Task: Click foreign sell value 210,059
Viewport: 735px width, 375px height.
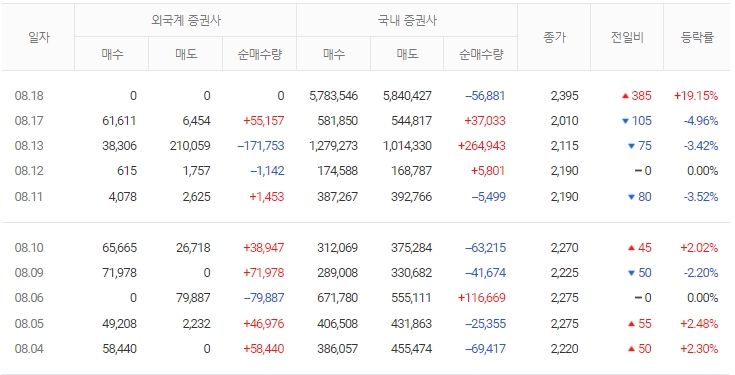Action: coord(190,146)
